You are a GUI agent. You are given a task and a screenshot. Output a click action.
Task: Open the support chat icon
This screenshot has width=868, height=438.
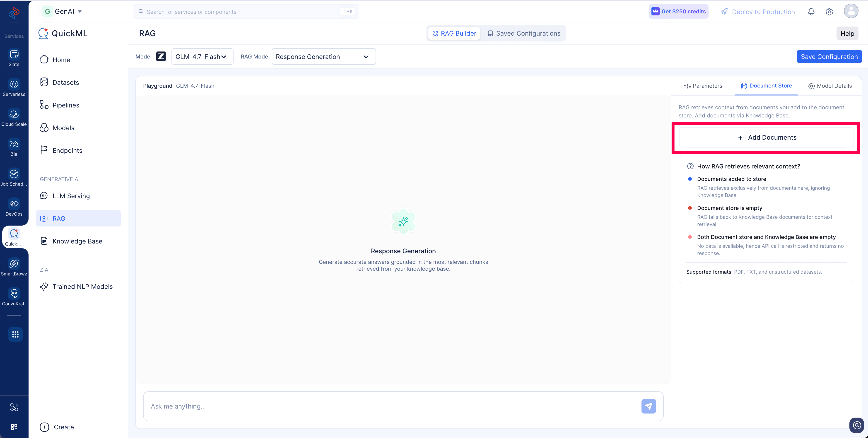856,425
